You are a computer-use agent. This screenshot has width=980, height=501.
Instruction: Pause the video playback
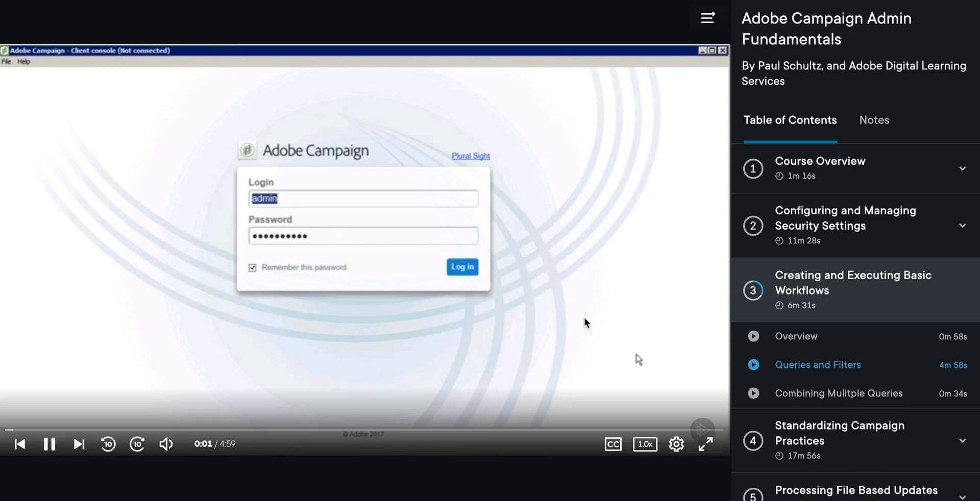pyautogui.click(x=50, y=444)
